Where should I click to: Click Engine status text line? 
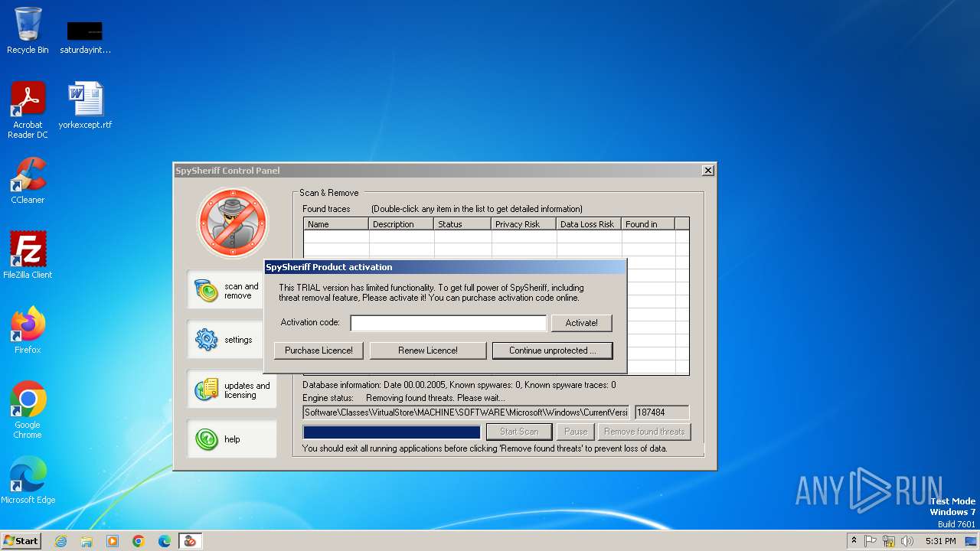pyautogui.click(x=403, y=398)
